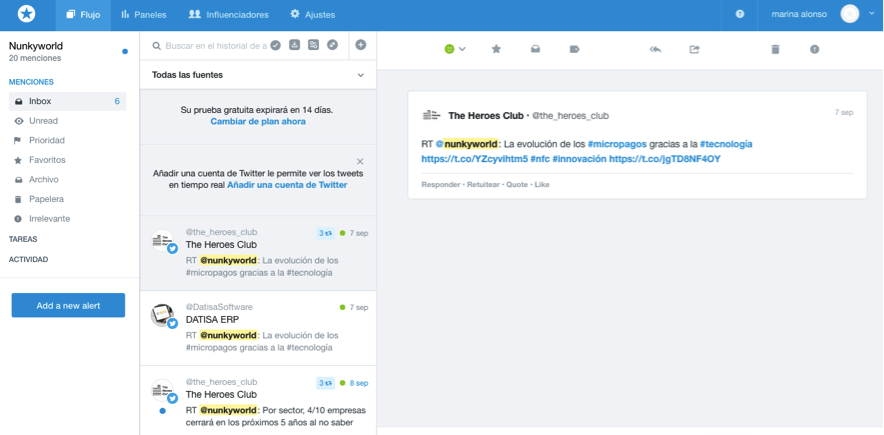Click the compass icon next to search
This screenshot has height=435, width=884.
[x=333, y=45]
